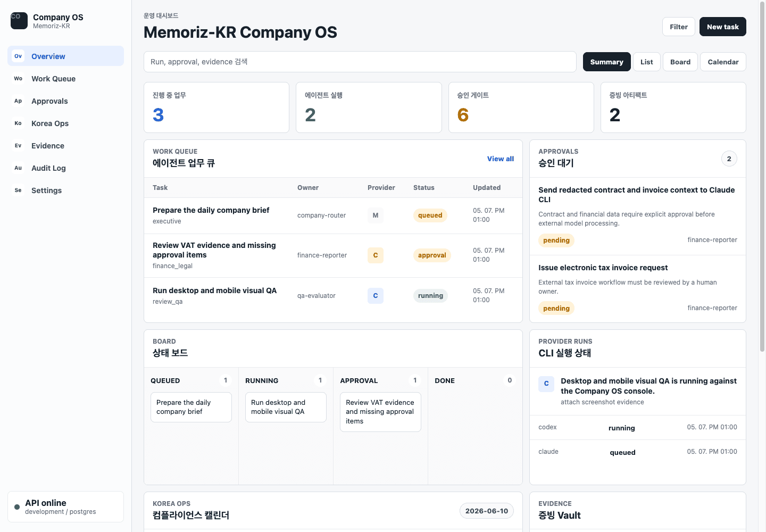Click the 승인 게이트 stat card
The image size is (766, 532).
521,107
